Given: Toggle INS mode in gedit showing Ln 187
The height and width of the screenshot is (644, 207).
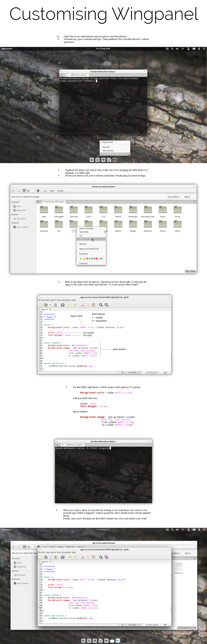Looking at the screenshot, I should click(x=165, y=625).
